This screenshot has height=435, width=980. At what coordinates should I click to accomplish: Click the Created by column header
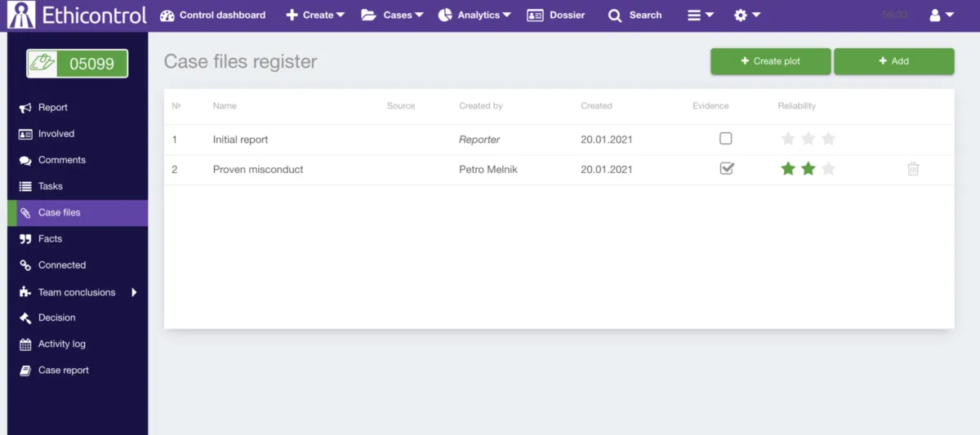pyautogui.click(x=481, y=106)
